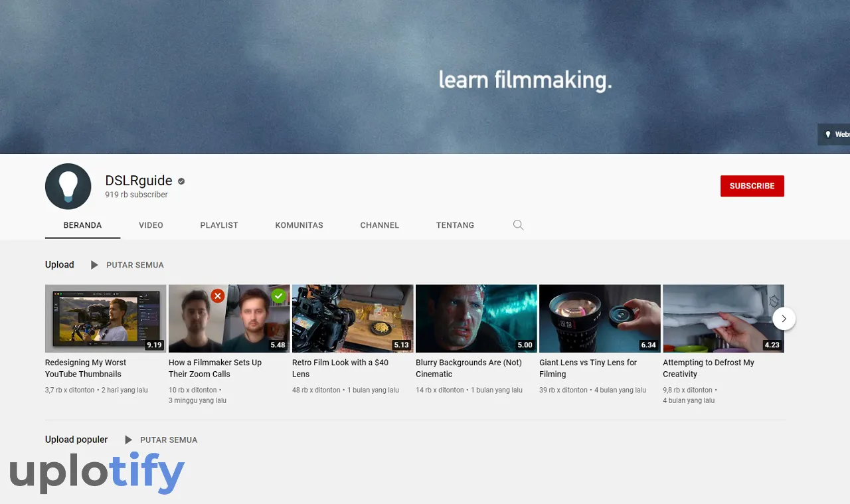This screenshot has width=850, height=504.
Task: Click title "Attempting to Defrost My Creativity"
Action: [x=709, y=369]
